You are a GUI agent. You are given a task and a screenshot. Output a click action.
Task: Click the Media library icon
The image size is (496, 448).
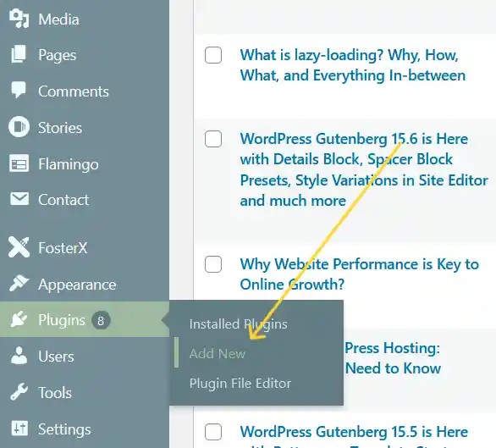[19, 19]
